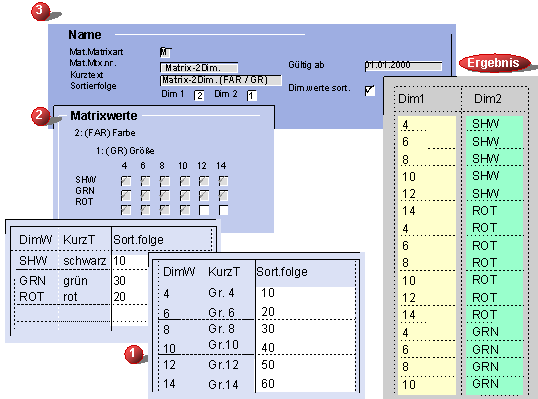This screenshot has width=538, height=399.
Task: Check the empty box under column 14
Action: 223,210
